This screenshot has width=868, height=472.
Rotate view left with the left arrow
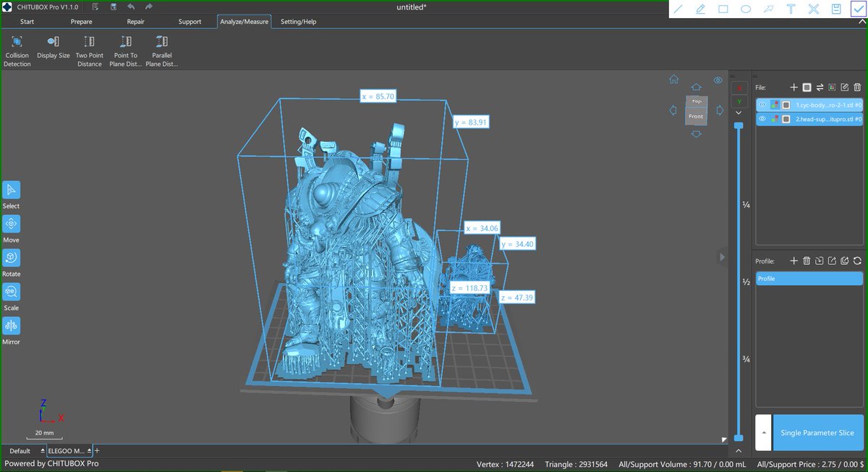pyautogui.click(x=673, y=111)
